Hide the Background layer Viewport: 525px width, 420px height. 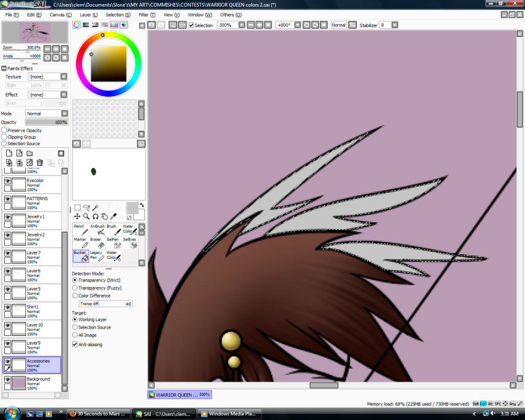(7, 379)
